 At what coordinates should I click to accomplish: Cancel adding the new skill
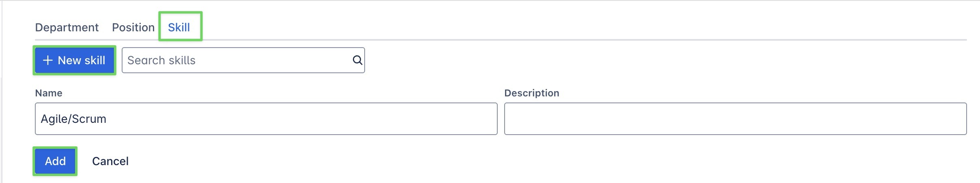(110, 161)
